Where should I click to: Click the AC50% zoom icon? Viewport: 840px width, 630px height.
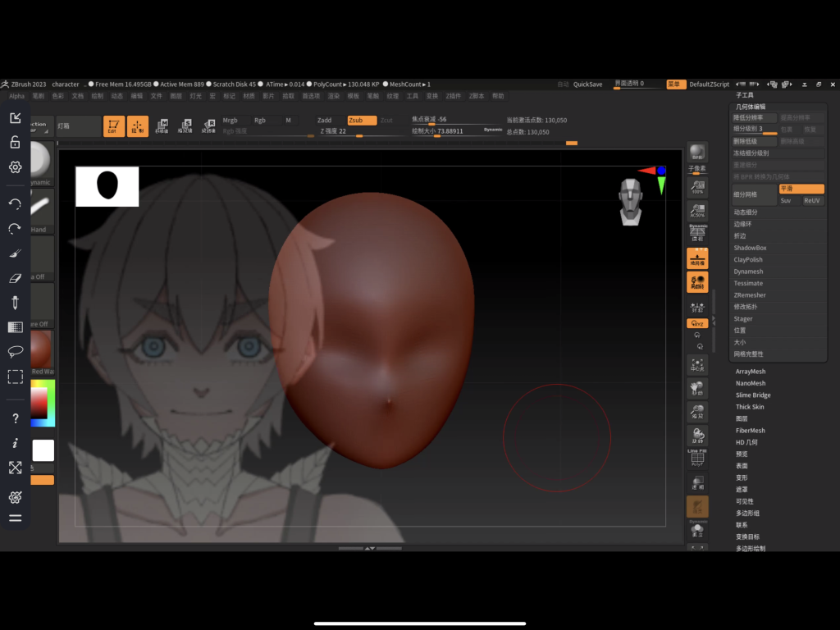click(x=697, y=211)
